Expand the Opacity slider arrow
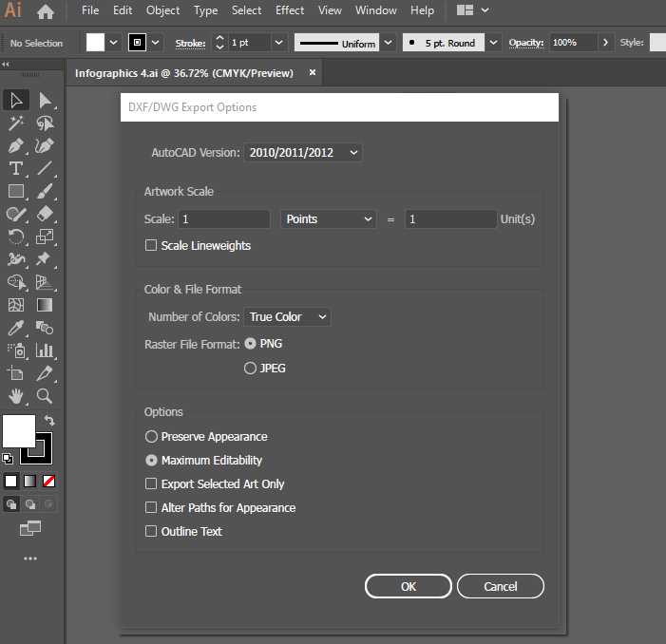The image size is (666, 644). pos(606,43)
